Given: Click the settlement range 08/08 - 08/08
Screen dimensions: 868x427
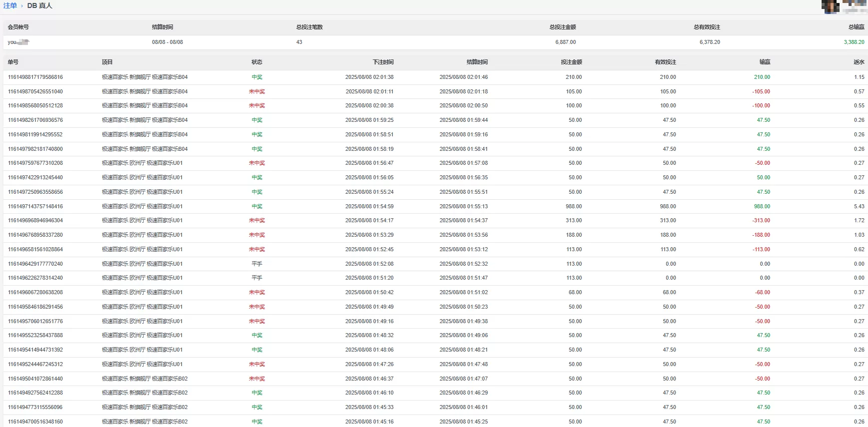Looking at the screenshot, I should pyautogui.click(x=168, y=42).
